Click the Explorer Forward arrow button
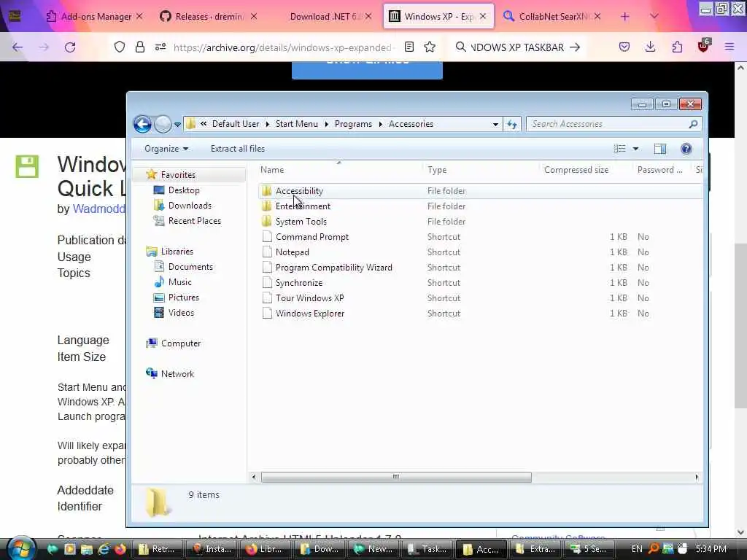 pos(163,124)
